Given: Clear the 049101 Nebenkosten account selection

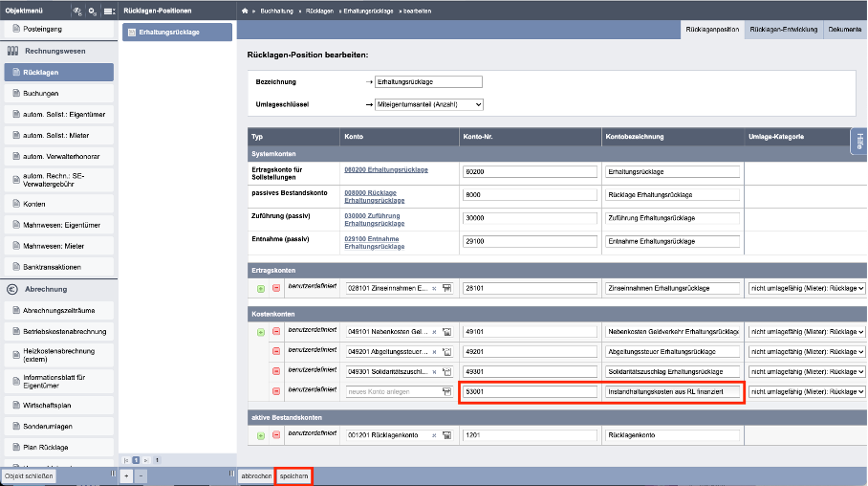Looking at the screenshot, I should (x=434, y=332).
